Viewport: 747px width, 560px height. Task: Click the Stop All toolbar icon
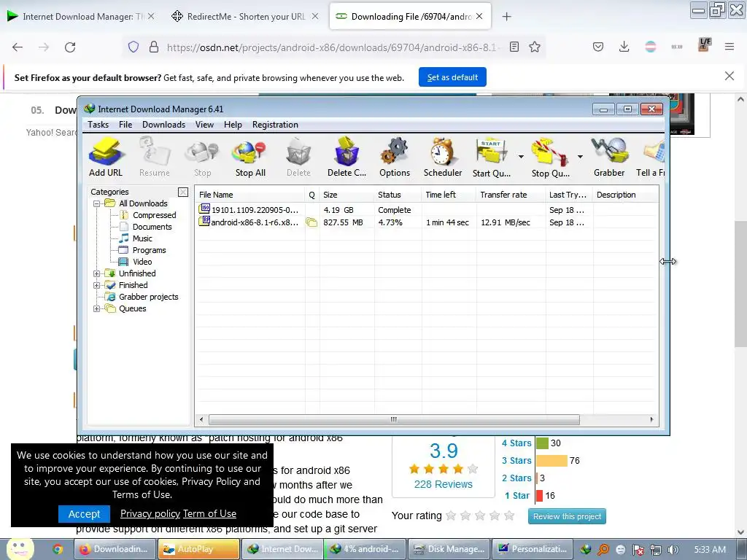click(250, 157)
